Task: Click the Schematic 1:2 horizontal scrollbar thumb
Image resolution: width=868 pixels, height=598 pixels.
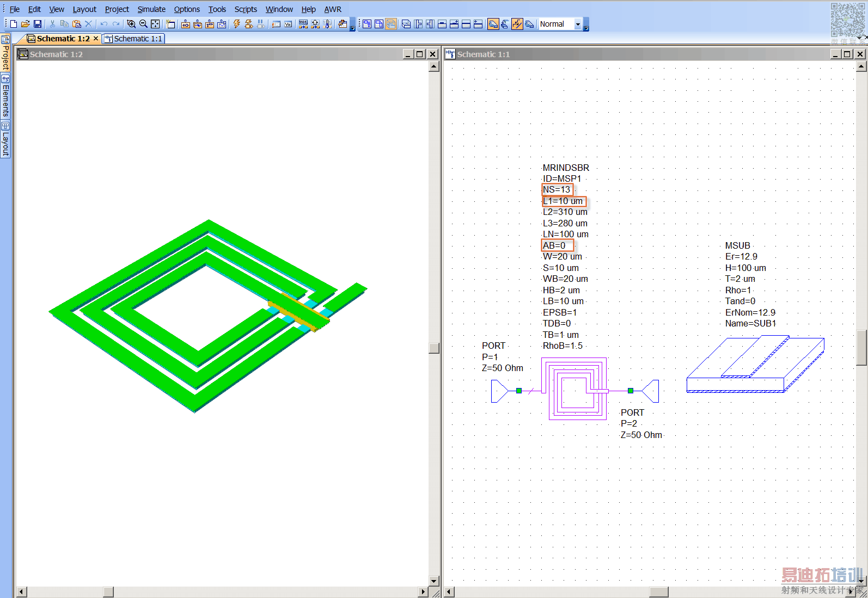Action: click(108, 591)
